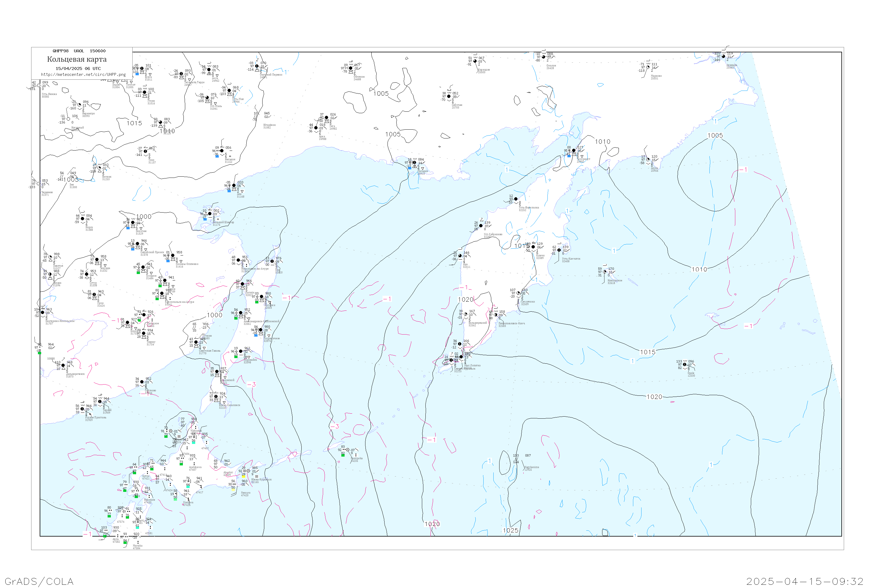Click the 1020 isobar label near Kamchatka

tap(465, 299)
